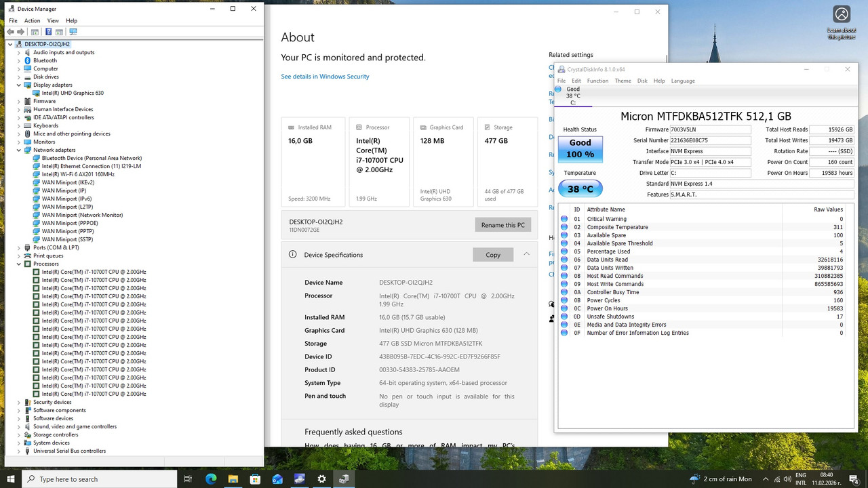This screenshot has width=868, height=488.
Task: Expand the Audio inputs and outputs node
Action: coord(19,52)
